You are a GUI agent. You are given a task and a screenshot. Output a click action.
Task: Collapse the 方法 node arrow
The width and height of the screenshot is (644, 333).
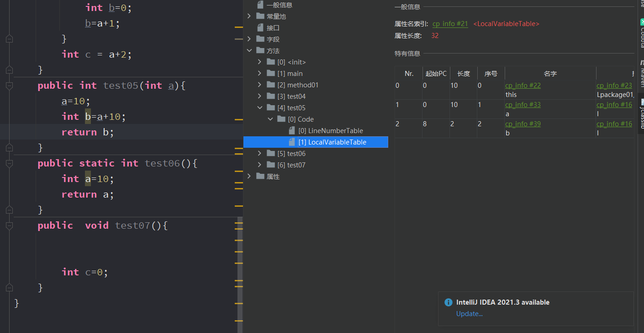point(249,50)
